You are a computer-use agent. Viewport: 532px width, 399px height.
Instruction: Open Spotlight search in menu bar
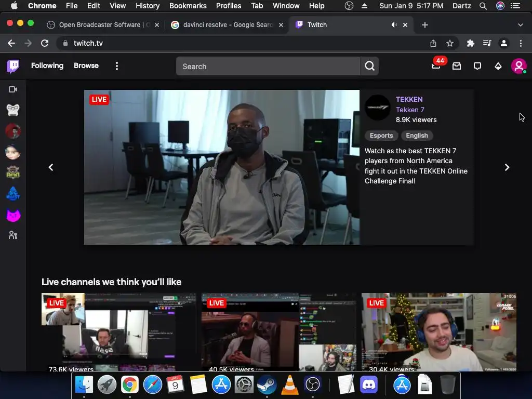point(483,6)
